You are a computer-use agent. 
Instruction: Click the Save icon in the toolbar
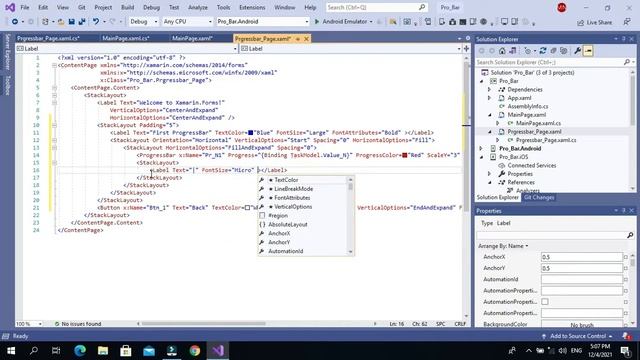[x=71, y=22]
